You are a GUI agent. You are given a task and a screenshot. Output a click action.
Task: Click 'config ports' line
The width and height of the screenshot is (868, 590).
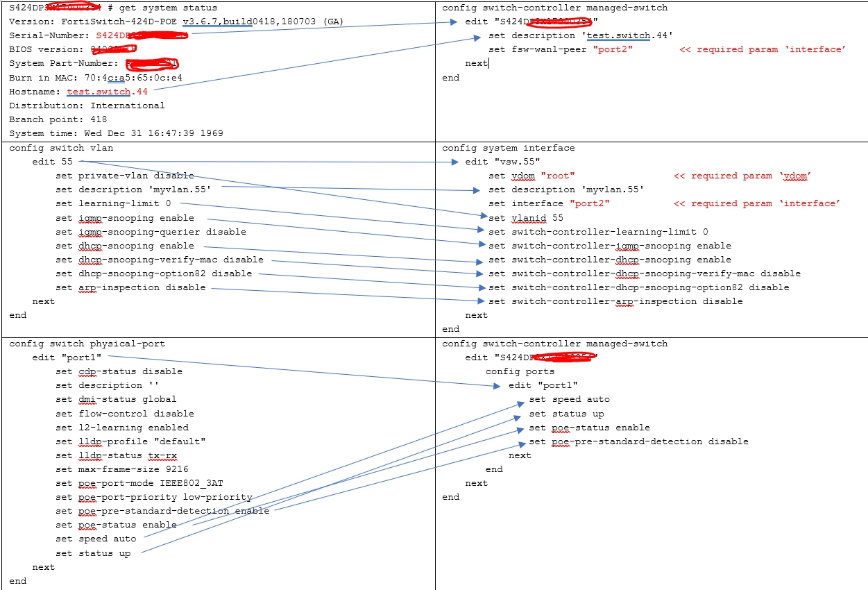tap(520, 371)
